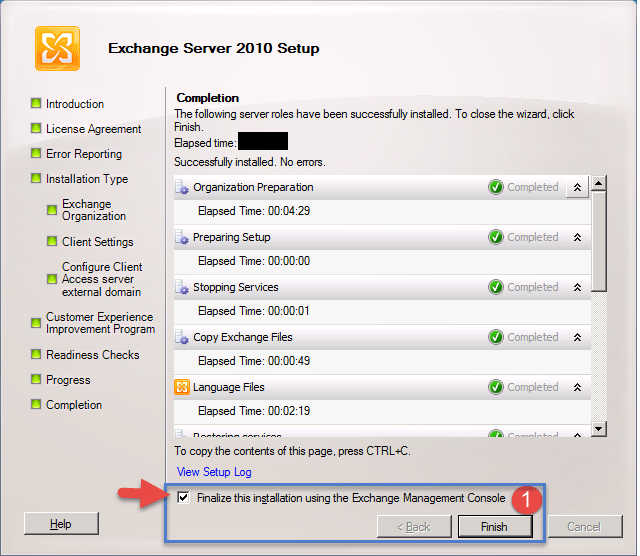Click the Readiness Checks step label
640x556 pixels.
tap(93, 355)
